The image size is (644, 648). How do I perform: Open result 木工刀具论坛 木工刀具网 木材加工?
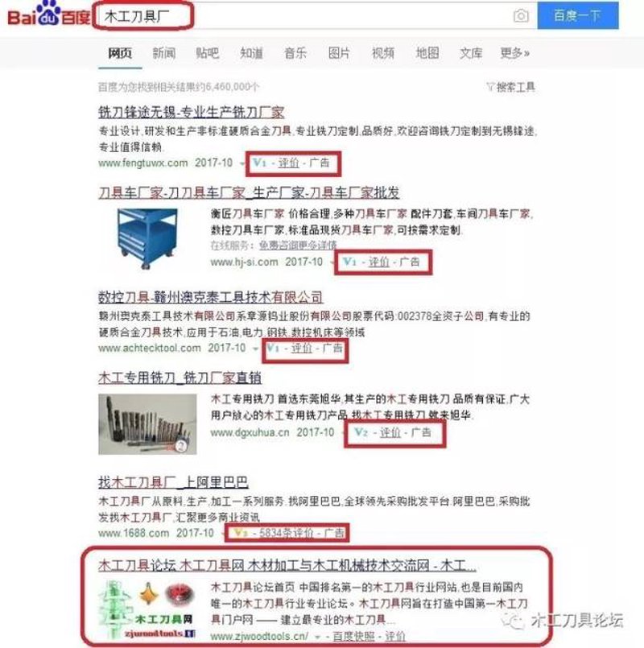(x=287, y=565)
